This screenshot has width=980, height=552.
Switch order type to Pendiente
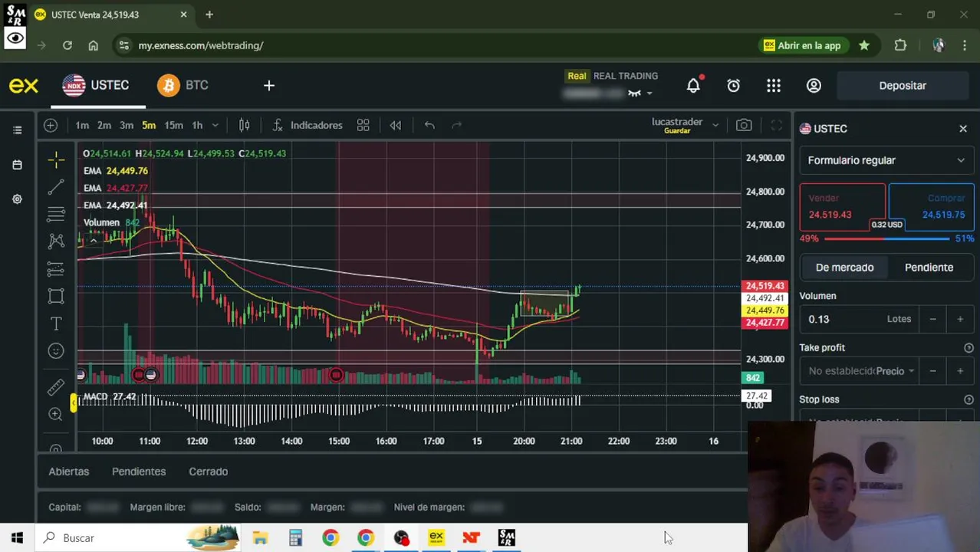929,268
